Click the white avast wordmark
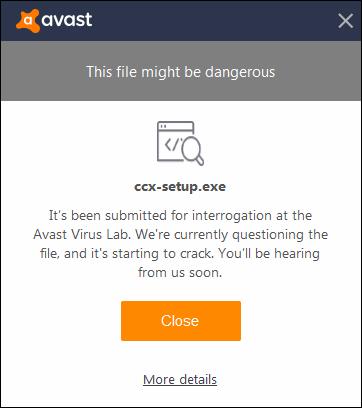Screen dimensions: 362x408 point(67,20)
